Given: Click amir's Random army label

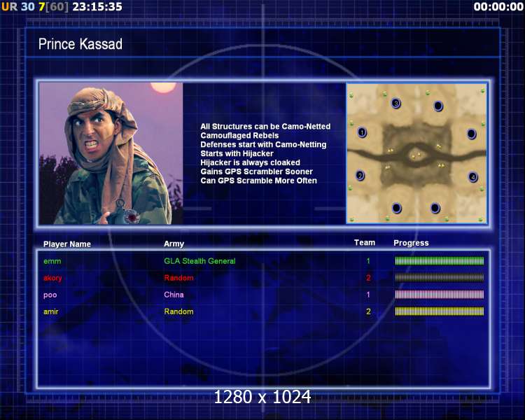Looking at the screenshot, I should (178, 311).
